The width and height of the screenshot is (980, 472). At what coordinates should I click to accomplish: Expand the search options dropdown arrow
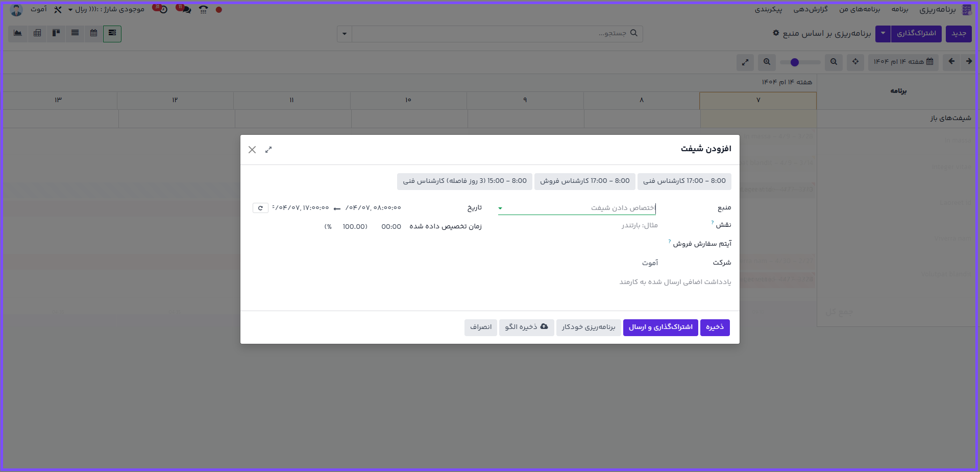tap(345, 34)
